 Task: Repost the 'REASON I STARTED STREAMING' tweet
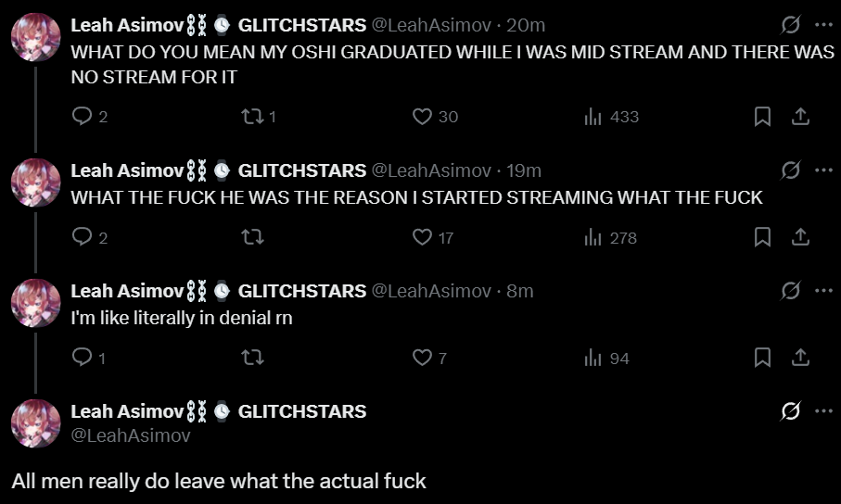point(252,237)
